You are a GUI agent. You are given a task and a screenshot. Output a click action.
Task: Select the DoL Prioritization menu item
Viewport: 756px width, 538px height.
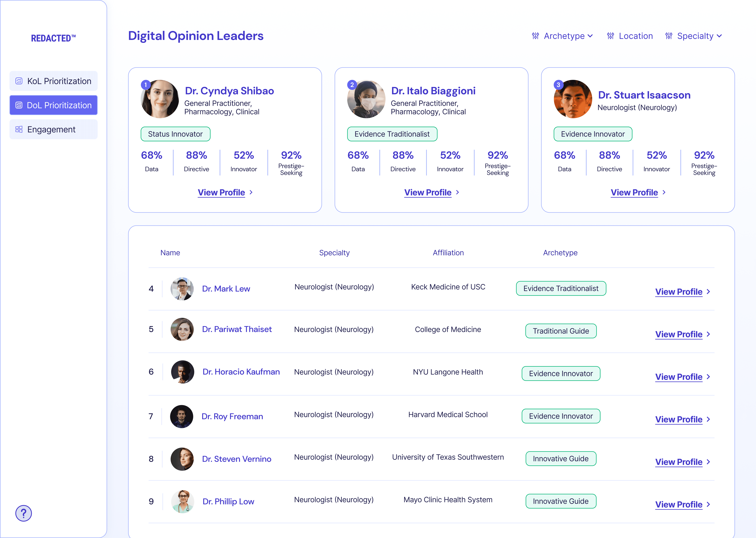(54, 105)
